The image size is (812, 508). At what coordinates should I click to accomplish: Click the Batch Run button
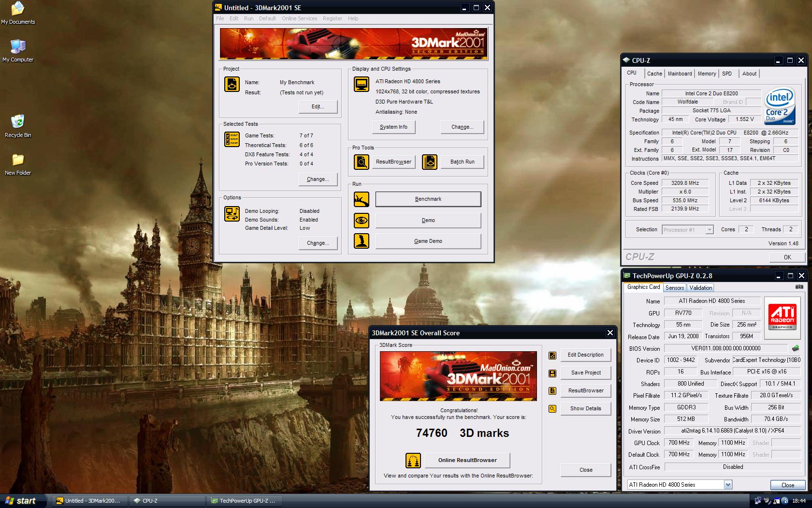pos(462,162)
